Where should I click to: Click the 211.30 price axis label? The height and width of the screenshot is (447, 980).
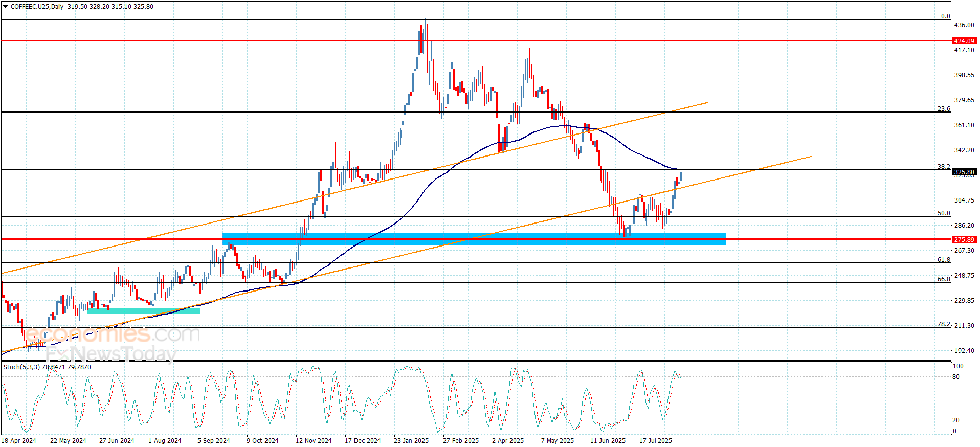(964, 326)
